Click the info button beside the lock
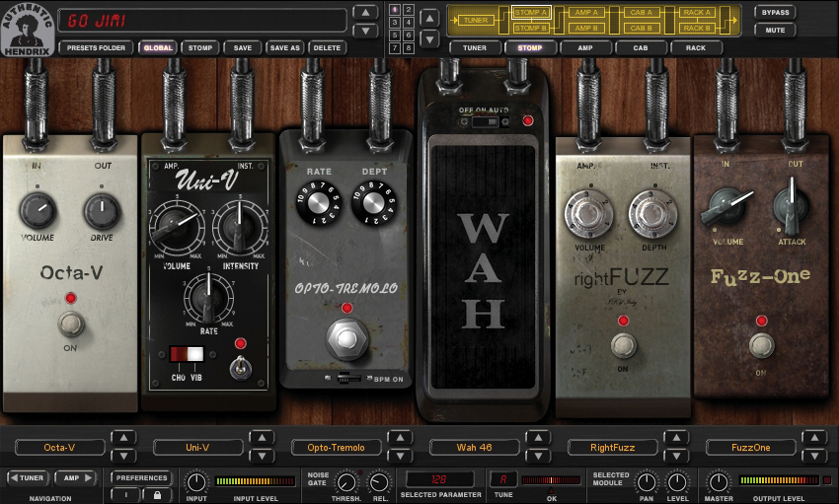The height and width of the screenshot is (504, 839). tap(126, 495)
